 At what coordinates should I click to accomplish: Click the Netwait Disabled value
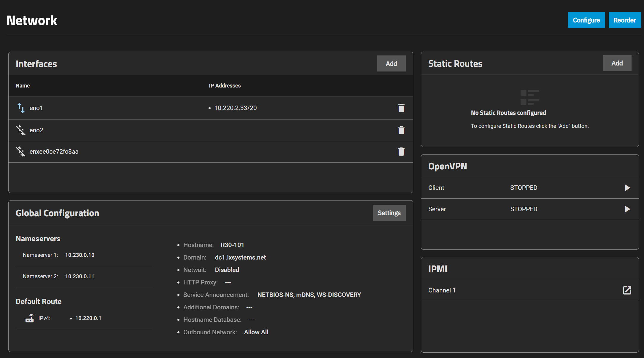pos(227,270)
